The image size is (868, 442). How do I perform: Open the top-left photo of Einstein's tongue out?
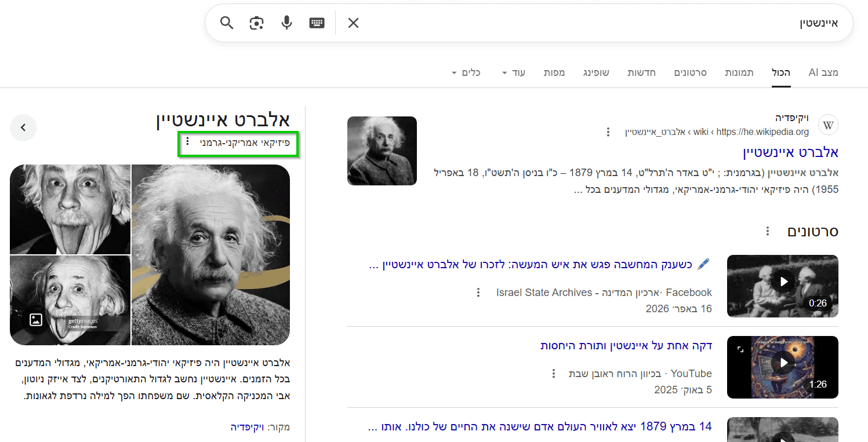point(70,210)
